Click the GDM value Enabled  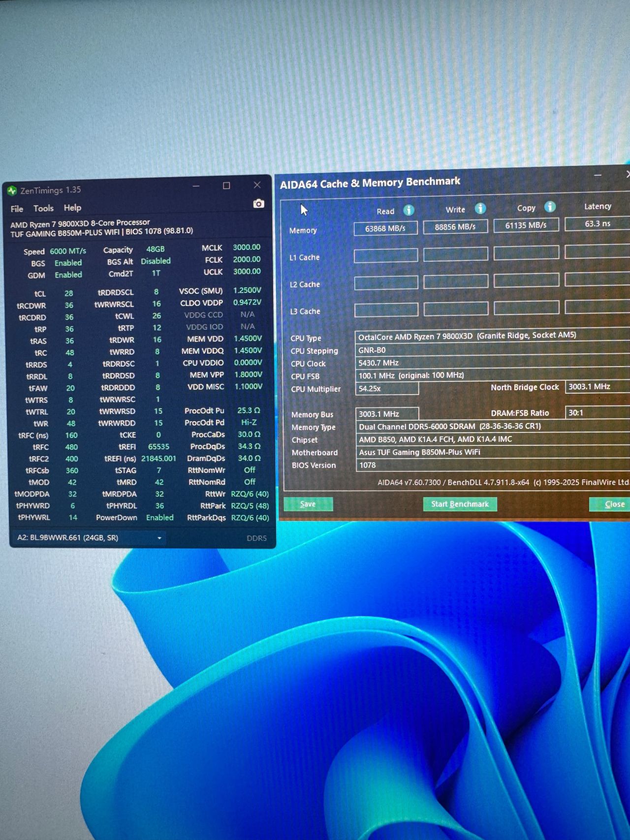coord(68,275)
